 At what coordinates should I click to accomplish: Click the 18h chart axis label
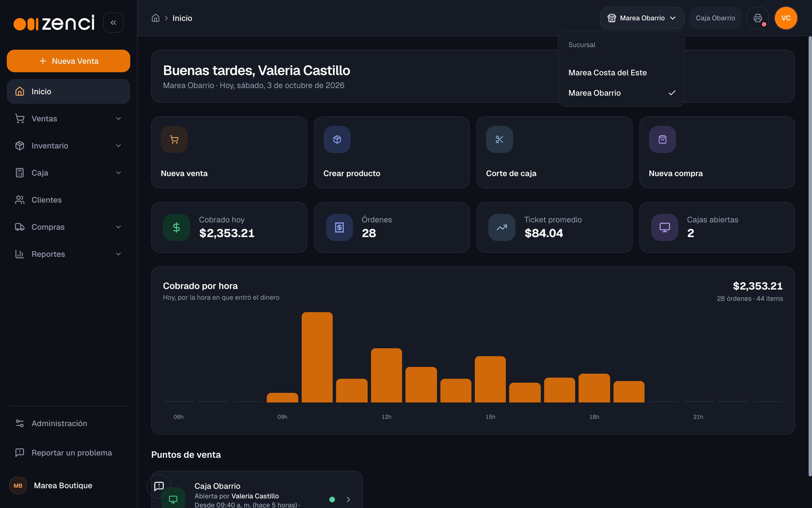click(x=594, y=417)
